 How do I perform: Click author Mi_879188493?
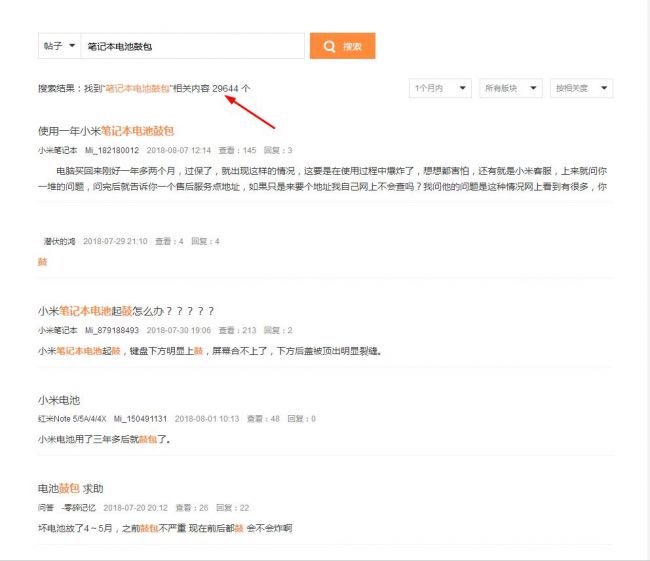[x=112, y=330]
